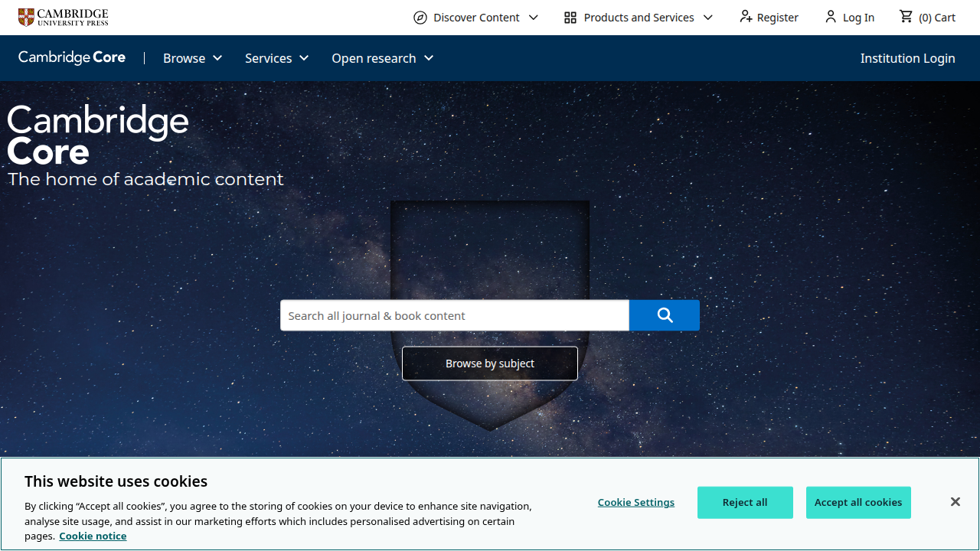Open the Discover Content menu
The height and width of the screenshot is (551, 980).
pyautogui.click(x=476, y=18)
